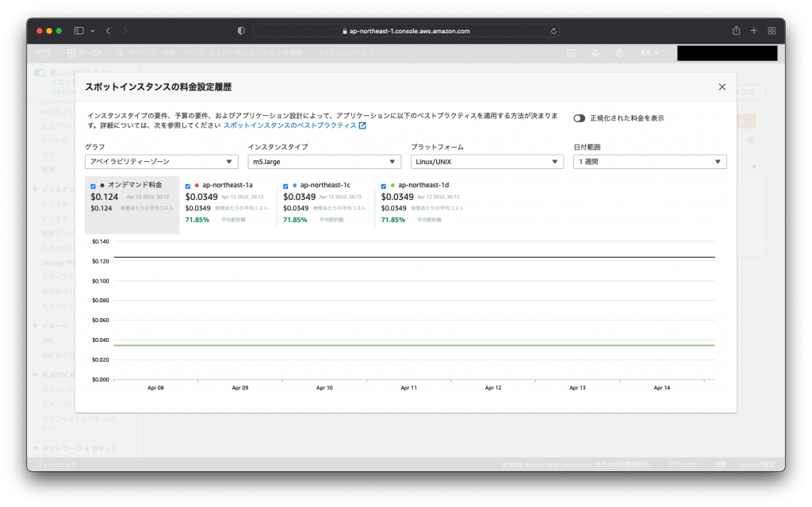Click the ap-northeast-1d legend label
Screen dimensions: 812x507
[x=423, y=185]
